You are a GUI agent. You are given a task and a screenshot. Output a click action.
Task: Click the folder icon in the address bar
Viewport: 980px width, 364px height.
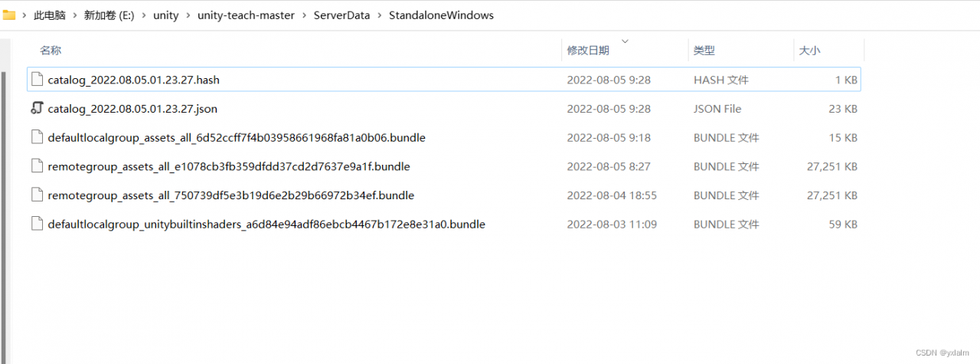[9, 15]
